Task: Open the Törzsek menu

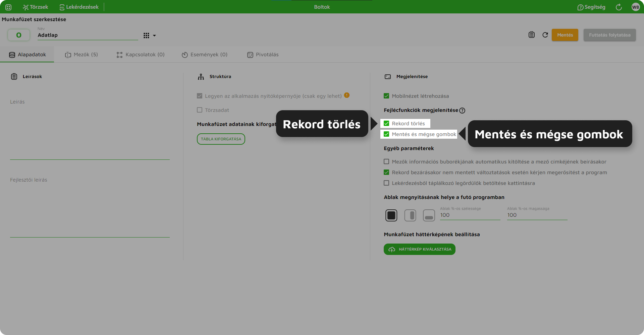Action: point(36,7)
